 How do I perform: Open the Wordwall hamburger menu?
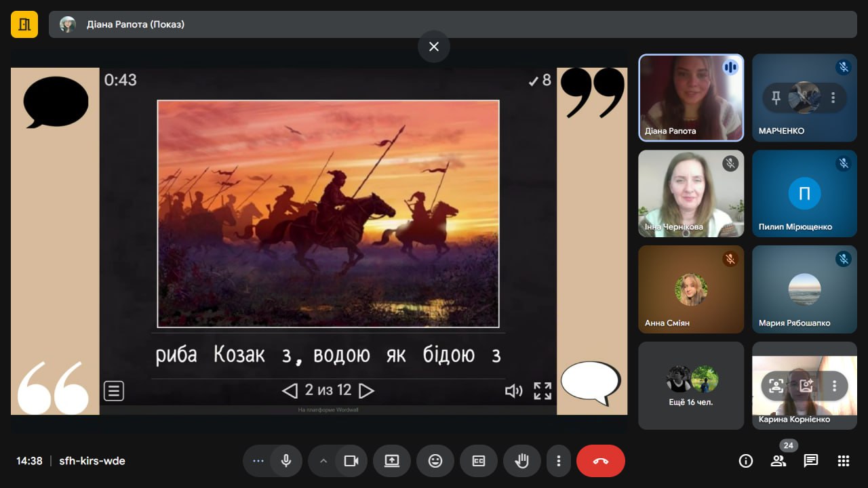[x=113, y=390]
